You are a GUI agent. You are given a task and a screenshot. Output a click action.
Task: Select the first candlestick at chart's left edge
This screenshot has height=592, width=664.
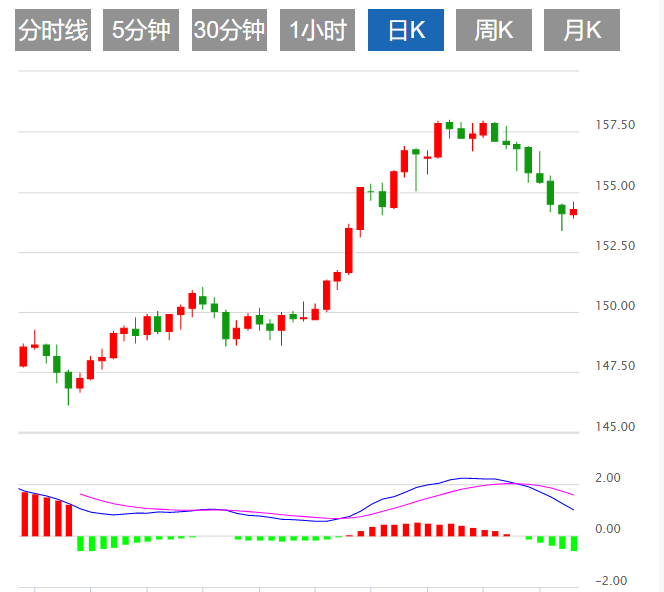(23, 356)
